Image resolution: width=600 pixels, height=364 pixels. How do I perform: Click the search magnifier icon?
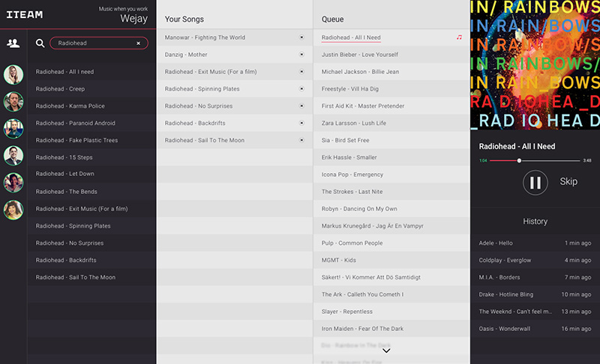pos(40,43)
